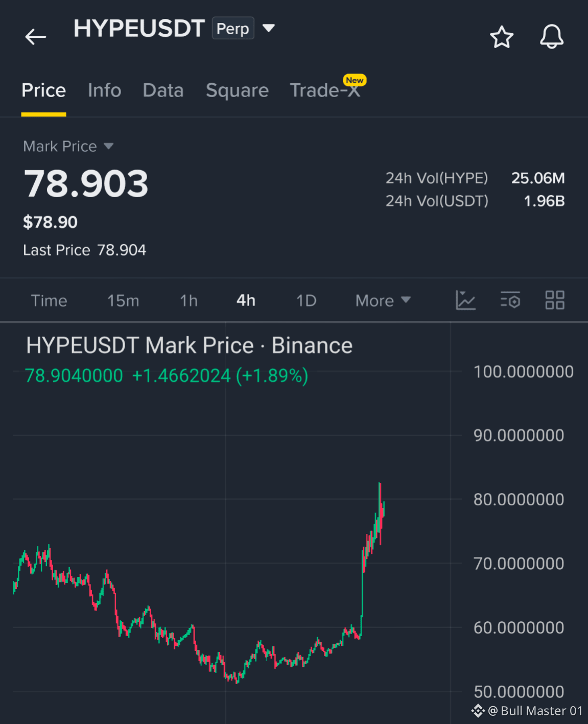Screen dimensions: 588x724
Task: Tap the New badge above Trade-X
Action: pyautogui.click(x=355, y=80)
